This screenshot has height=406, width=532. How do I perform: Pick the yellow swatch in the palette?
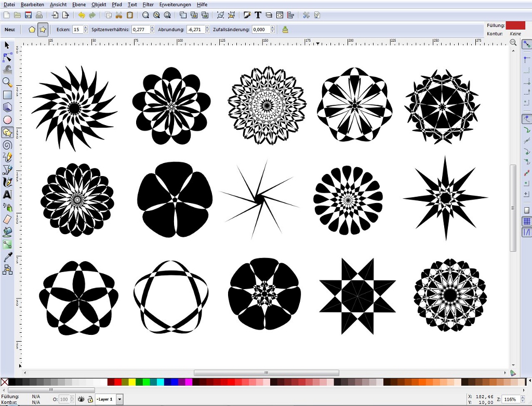click(x=132, y=382)
